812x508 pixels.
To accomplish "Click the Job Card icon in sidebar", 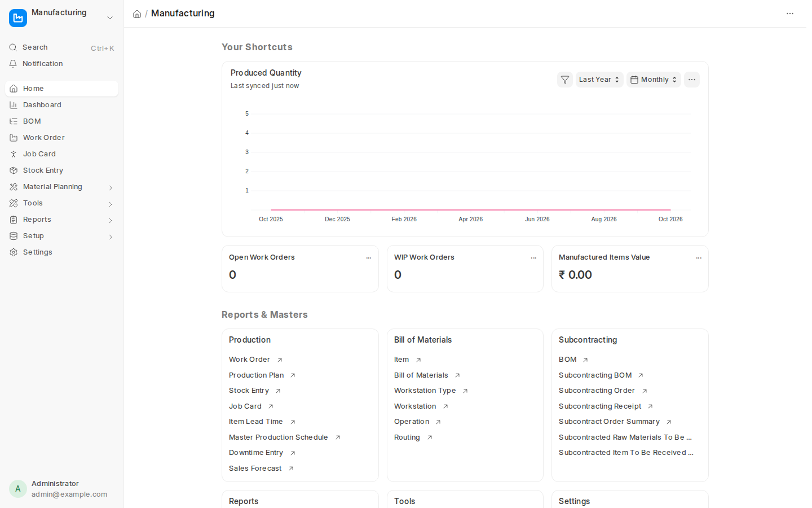I will pyautogui.click(x=14, y=154).
